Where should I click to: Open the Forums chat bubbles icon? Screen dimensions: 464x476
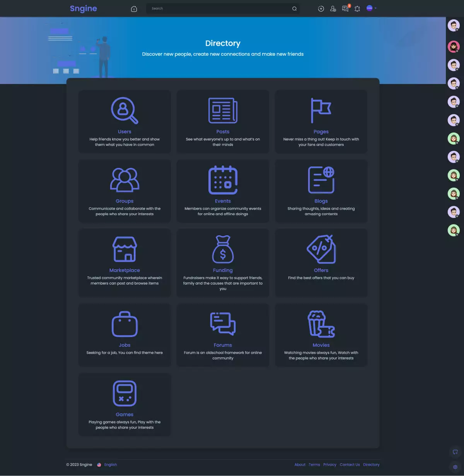[223, 324]
